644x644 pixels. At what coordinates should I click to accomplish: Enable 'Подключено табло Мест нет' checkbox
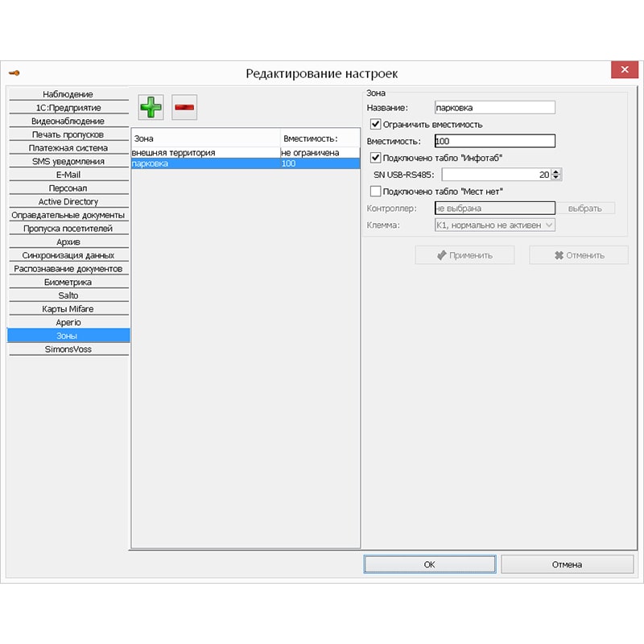point(375,192)
